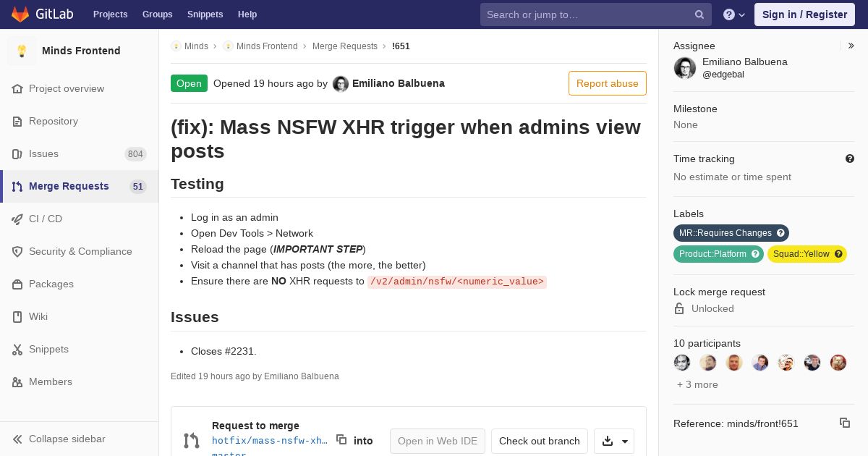
Task: Click the GitLab fox logo
Action: 20,14
